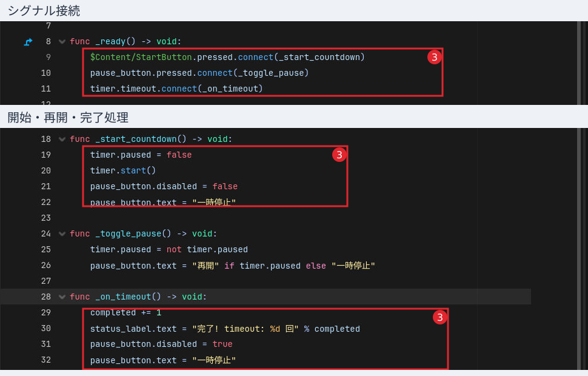588x376 pixels.
Task: Click the empty line number 23
Action: click(45, 218)
